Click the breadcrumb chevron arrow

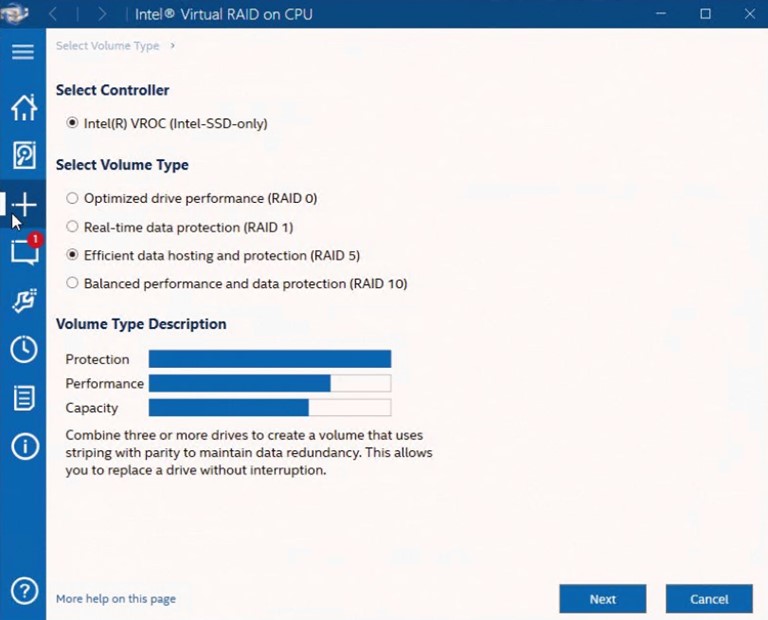172,46
